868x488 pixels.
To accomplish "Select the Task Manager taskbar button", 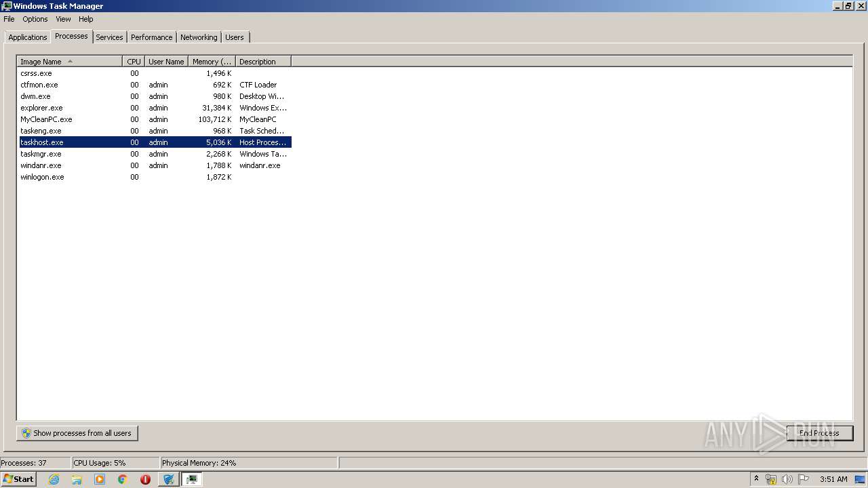I will click(192, 479).
